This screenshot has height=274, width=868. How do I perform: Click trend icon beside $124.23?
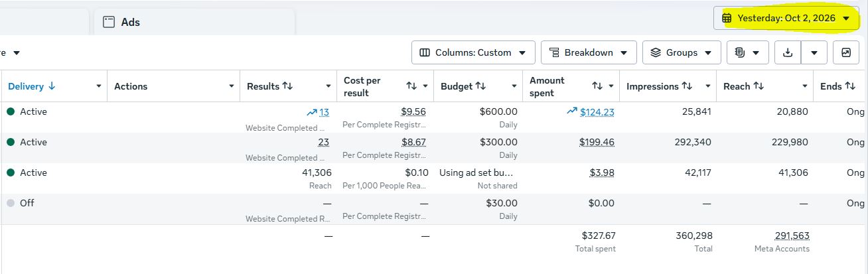coord(571,112)
